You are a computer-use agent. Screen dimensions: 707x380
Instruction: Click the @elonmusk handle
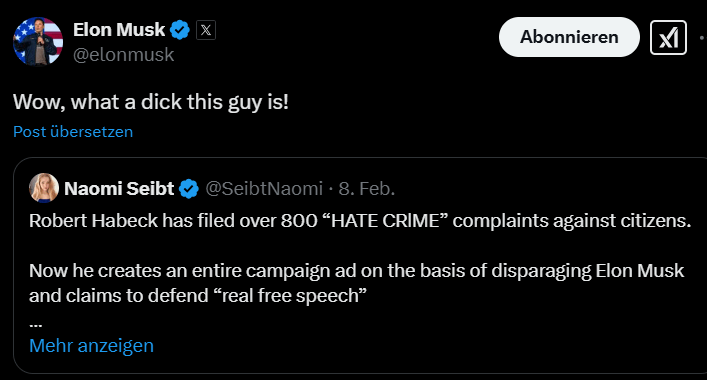click(x=124, y=55)
